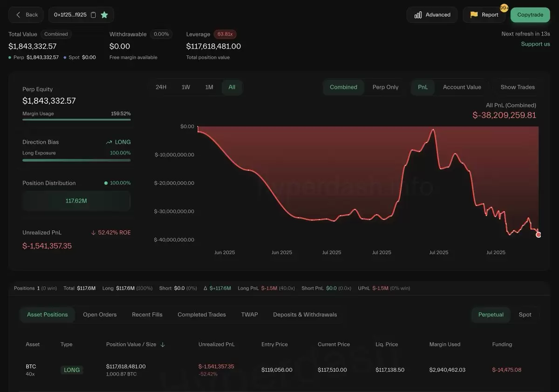559x392 pixels.
Task: Select the 24H time range
Action: [161, 87]
